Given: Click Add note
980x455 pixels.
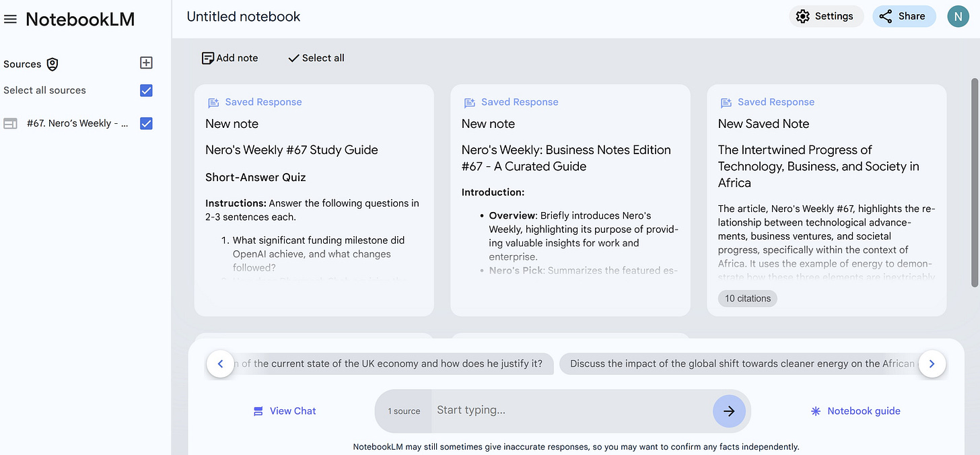Looking at the screenshot, I should tap(230, 58).
